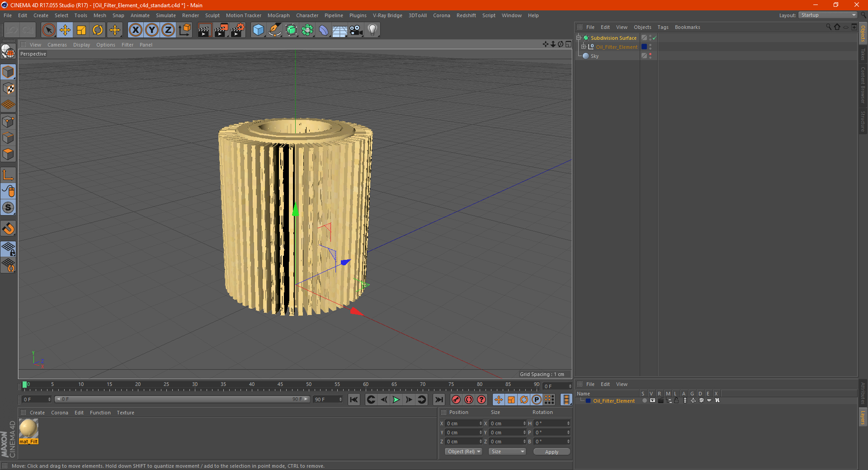Toggle Subdivision Surface green enable checkmark

tap(654, 38)
